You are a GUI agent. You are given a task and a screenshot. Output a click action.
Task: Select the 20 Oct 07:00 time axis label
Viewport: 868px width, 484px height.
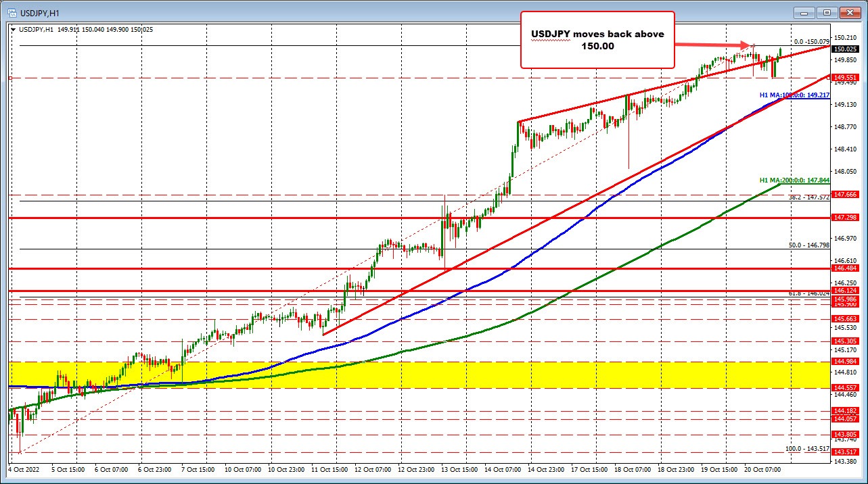pos(762,470)
